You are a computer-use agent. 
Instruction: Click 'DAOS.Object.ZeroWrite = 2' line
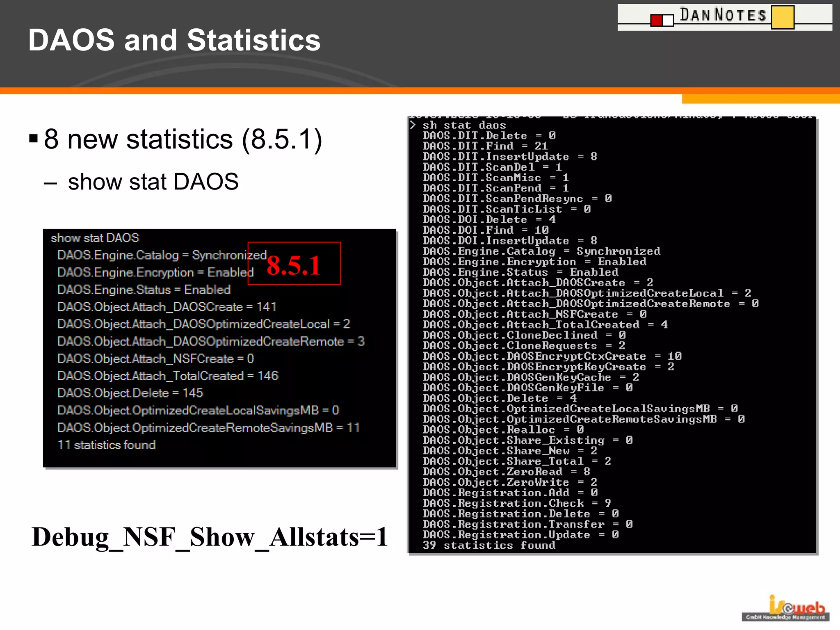click(510, 482)
